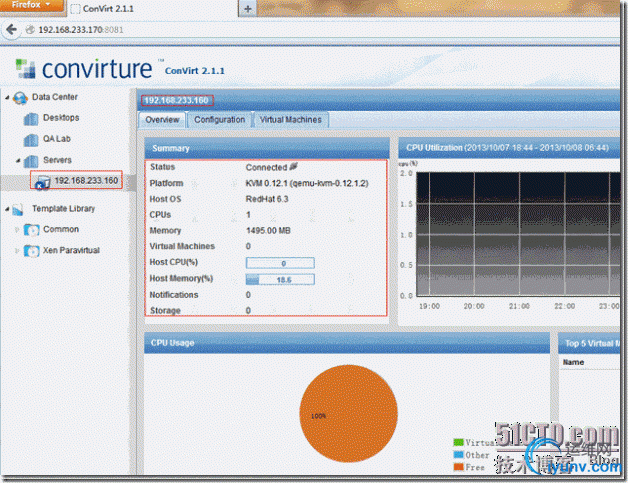Screen dimensions: 628x483
Task: Expand the Xen Paravirtual group
Action: click(17, 250)
